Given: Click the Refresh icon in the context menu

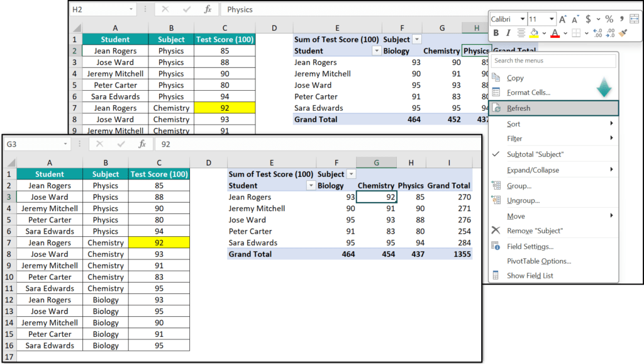Looking at the screenshot, I should pos(496,107).
